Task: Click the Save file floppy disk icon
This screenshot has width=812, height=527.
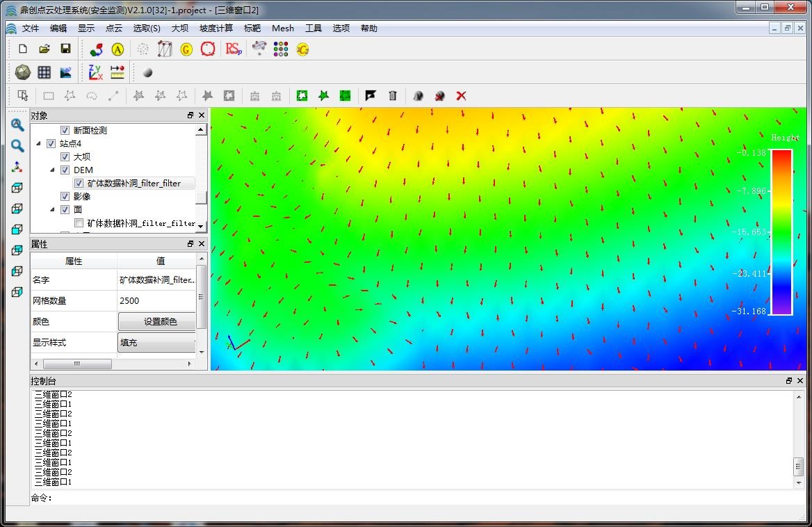Action: tap(65, 49)
